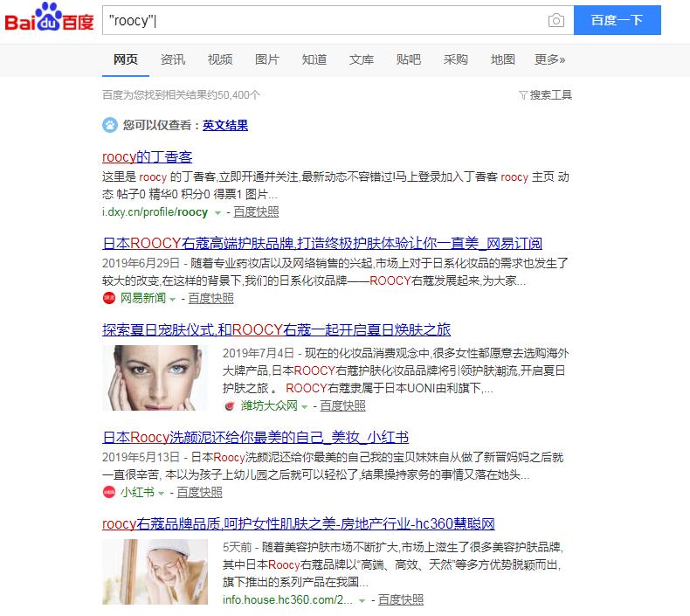Open the 更多» menu
The image size is (690, 616).
click(x=549, y=59)
